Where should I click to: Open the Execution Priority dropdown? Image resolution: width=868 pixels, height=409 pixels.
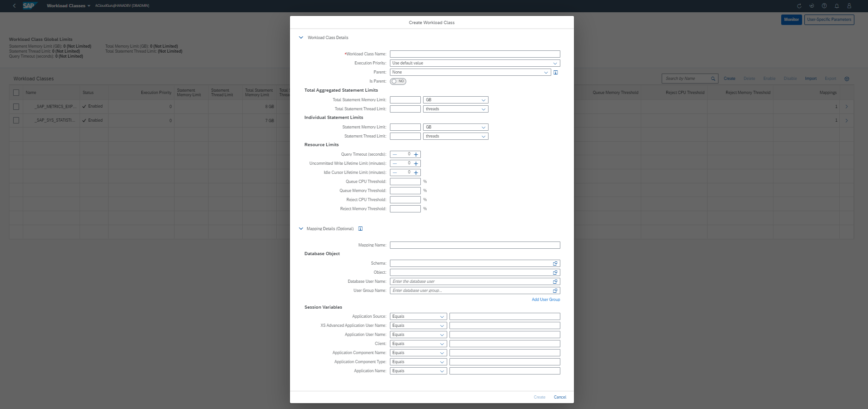474,63
